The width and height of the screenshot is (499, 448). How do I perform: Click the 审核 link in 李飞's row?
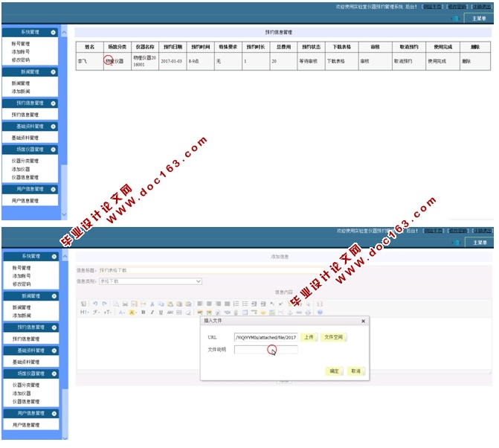[364, 61]
